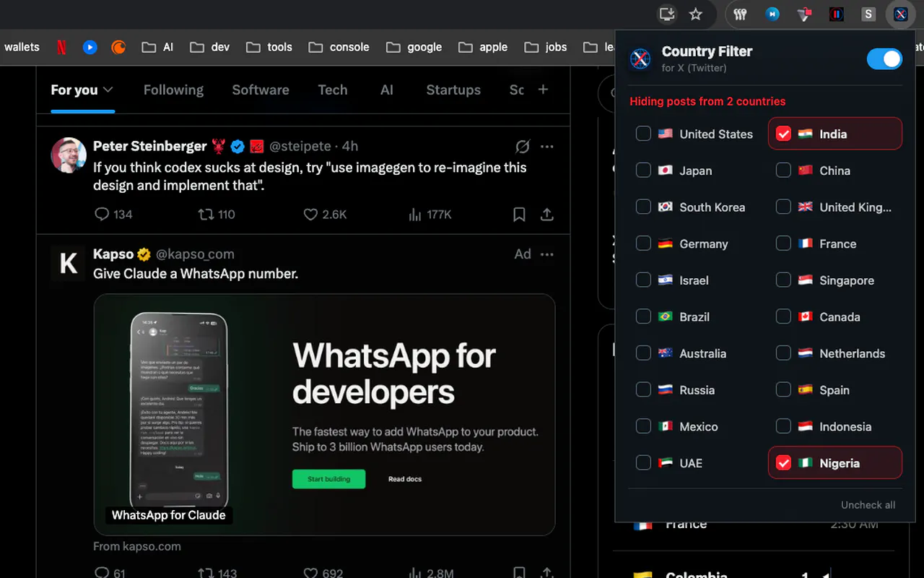Switch to the Startups tab
This screenshot has height=578, width=924.
453,90
